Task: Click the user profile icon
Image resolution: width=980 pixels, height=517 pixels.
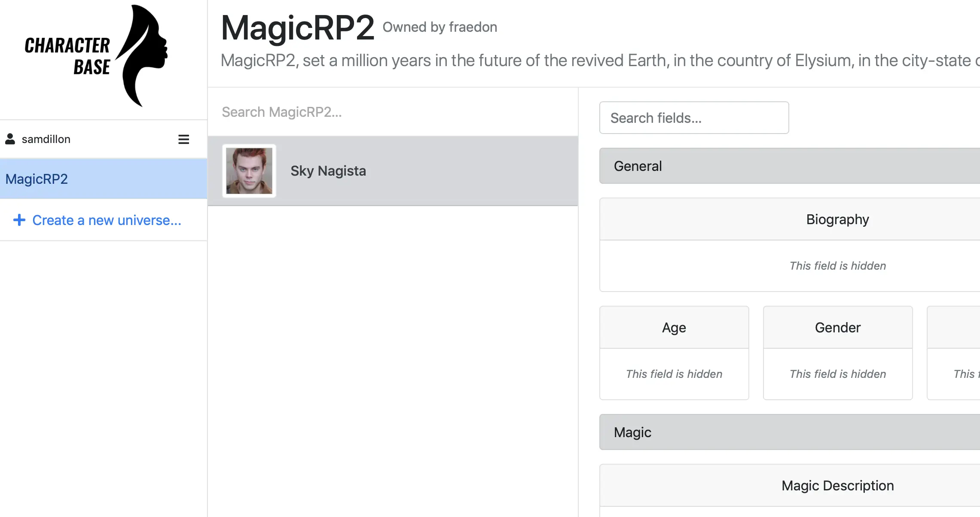Action: [x=10, y=139]
